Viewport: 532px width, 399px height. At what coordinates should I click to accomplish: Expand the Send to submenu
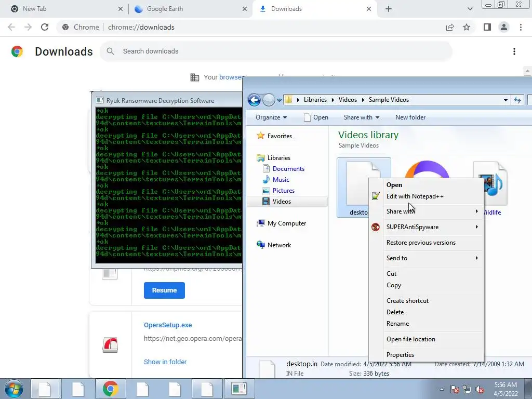[x=427, y=258]
